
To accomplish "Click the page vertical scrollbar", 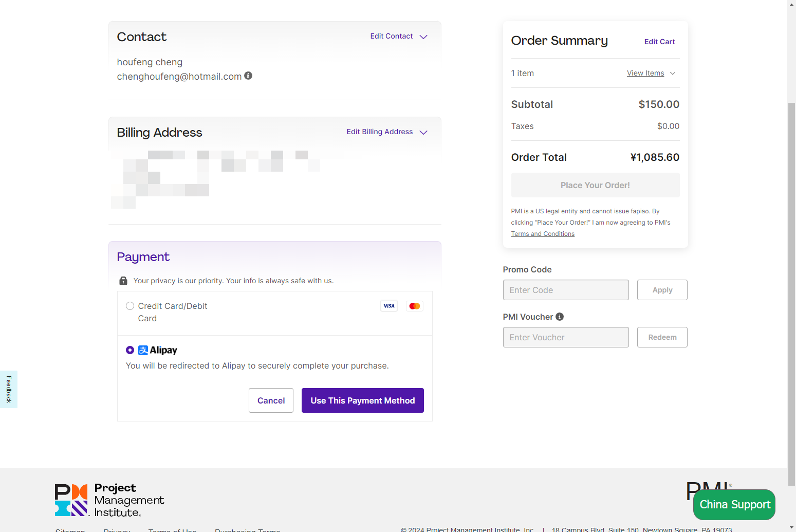I will point(791,293).
